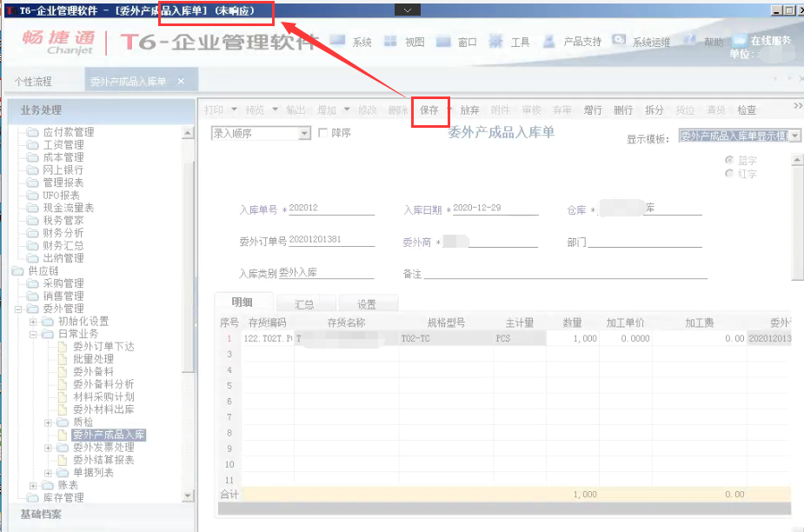Collapse the 日常业务 tree node

coord(33,334)
